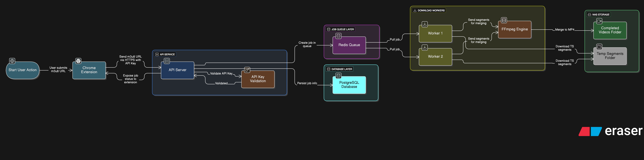This screenshot has width=644, height=160.
Task: Click the film icon on FFmpeg Engine
Action: pos(504,20)
